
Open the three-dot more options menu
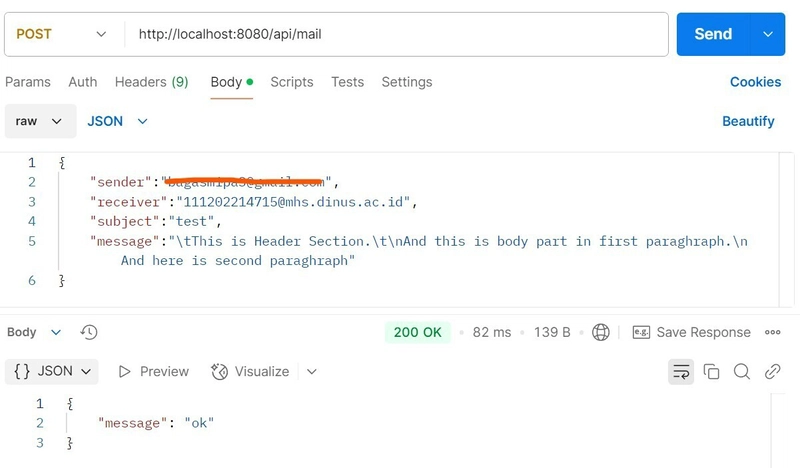tap(772, 332)
